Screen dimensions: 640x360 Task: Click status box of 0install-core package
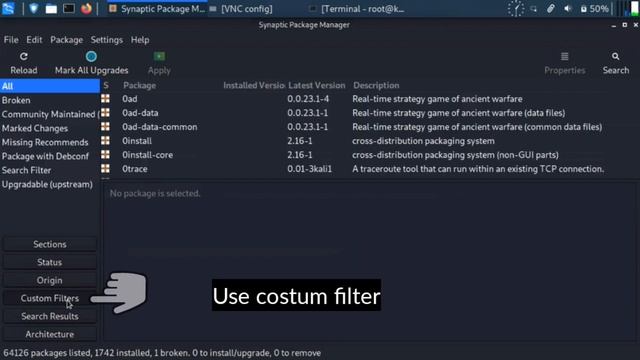[x=105, y=155]
